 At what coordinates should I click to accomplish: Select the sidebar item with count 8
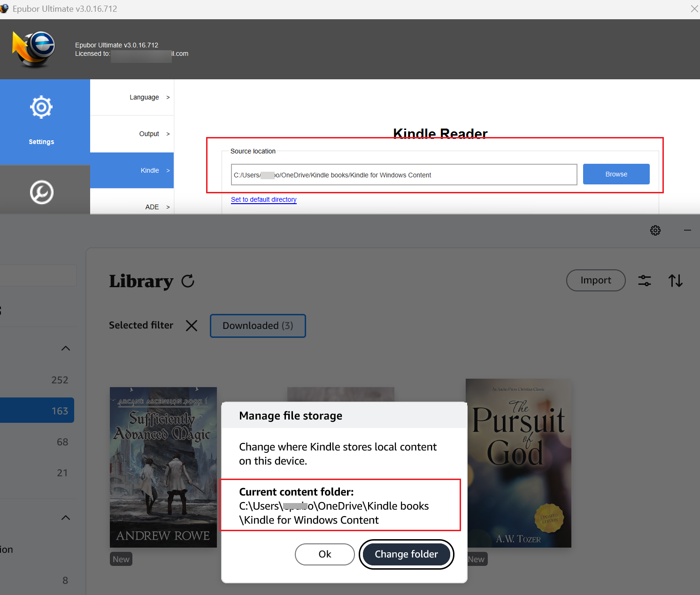click(x=37, y=580)
